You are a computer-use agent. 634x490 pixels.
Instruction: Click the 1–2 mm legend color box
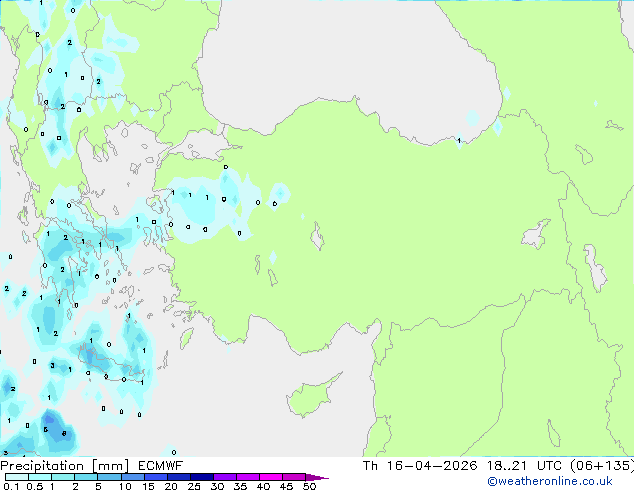pos(63,477)
